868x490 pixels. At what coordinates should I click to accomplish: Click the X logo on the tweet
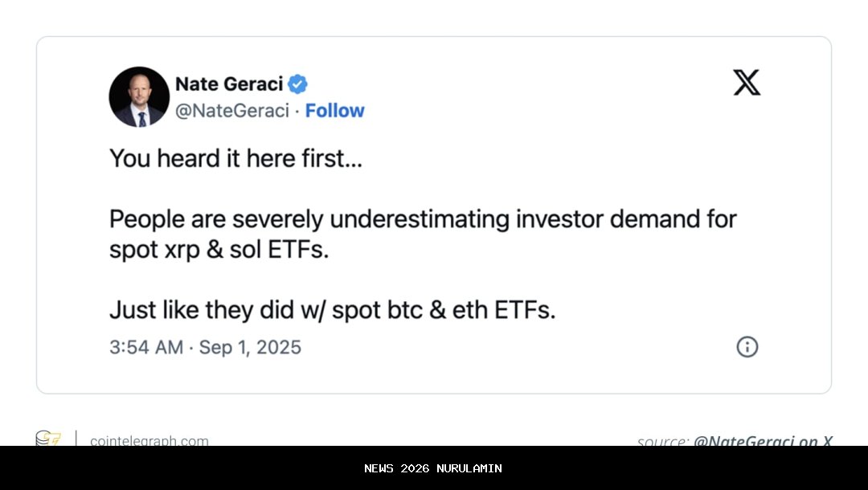tap(747, 83)
